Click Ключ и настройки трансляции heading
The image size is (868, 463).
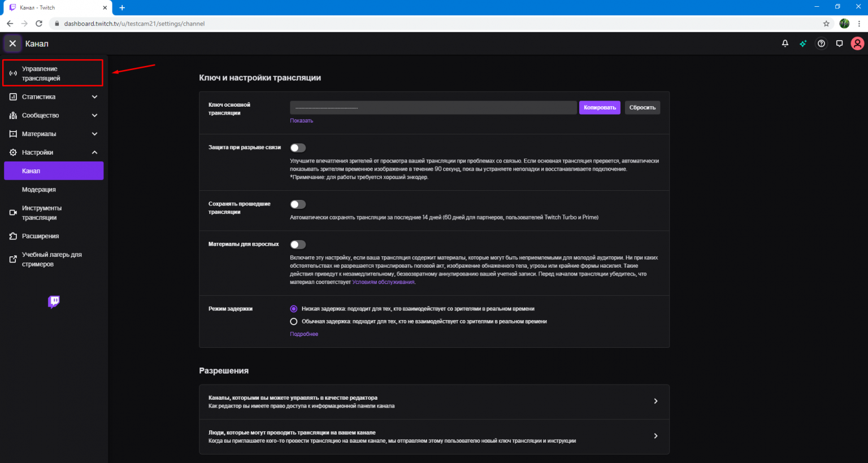click(x=260, y=78)
